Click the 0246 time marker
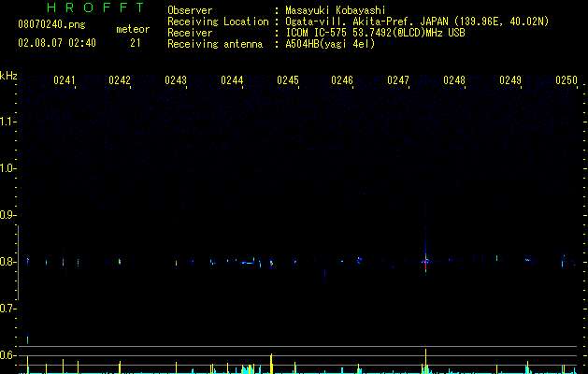The height and width of the screenshot is (374, 588). [x=342, y=80]
